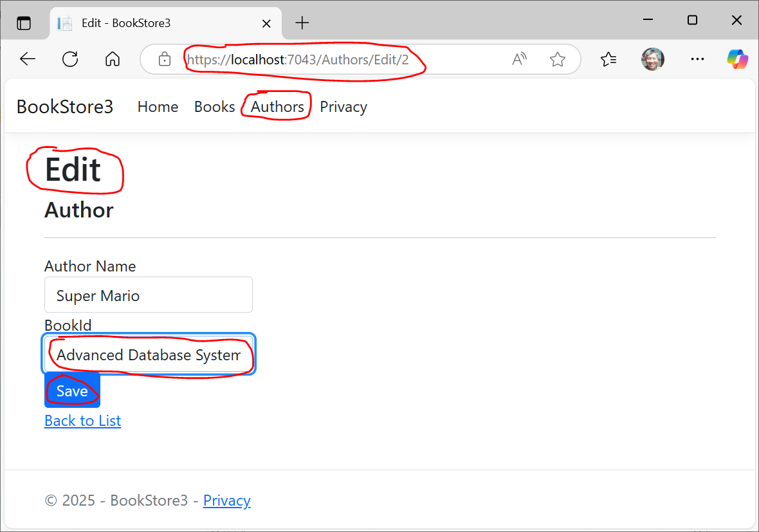Add this page to favorites star
The height and width of the screenshot is (532, 759).
(558, 59)
